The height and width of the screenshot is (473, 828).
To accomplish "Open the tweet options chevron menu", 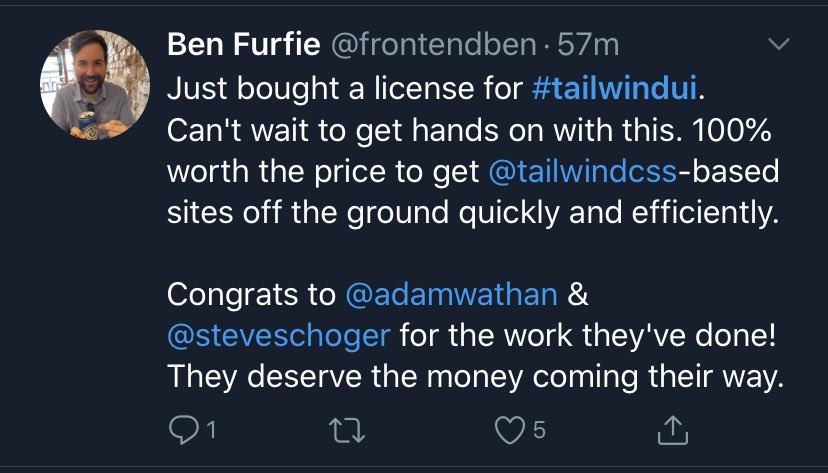I will pos(777,46).
